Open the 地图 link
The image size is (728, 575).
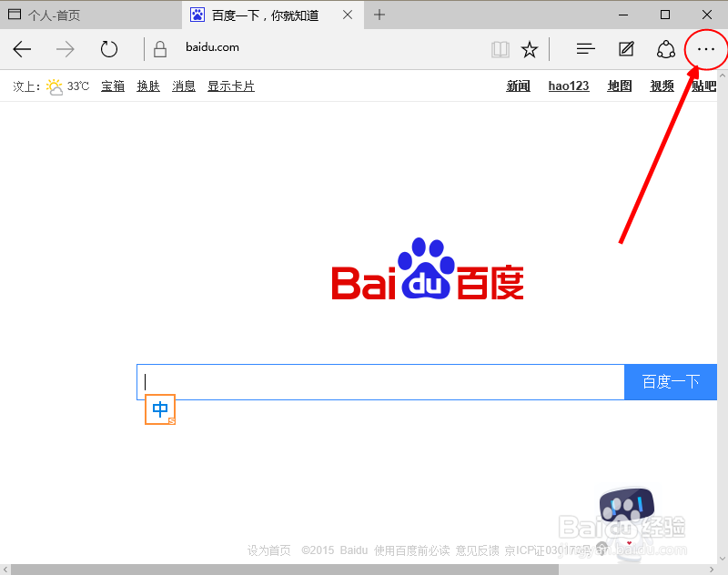point(620,86)
